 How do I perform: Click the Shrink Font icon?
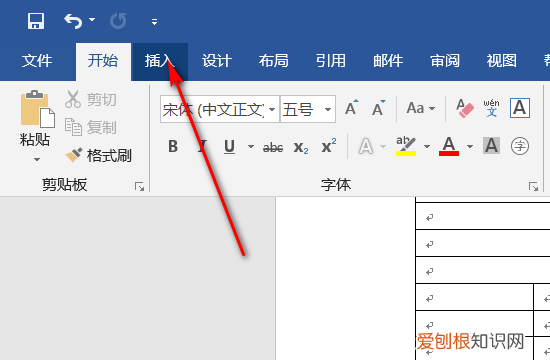[378, 108]
